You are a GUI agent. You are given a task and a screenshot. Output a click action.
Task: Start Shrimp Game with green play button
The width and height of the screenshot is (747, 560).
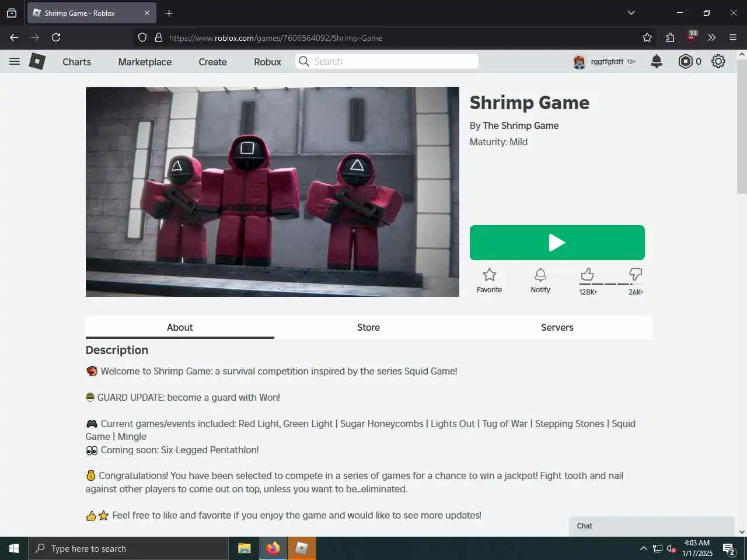pos(557,243)
